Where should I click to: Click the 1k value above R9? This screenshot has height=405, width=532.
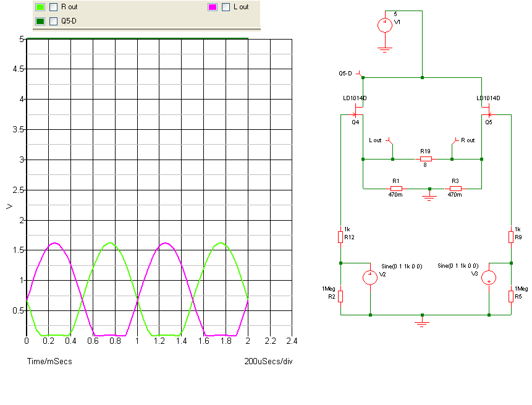click(x=517, y=229)
